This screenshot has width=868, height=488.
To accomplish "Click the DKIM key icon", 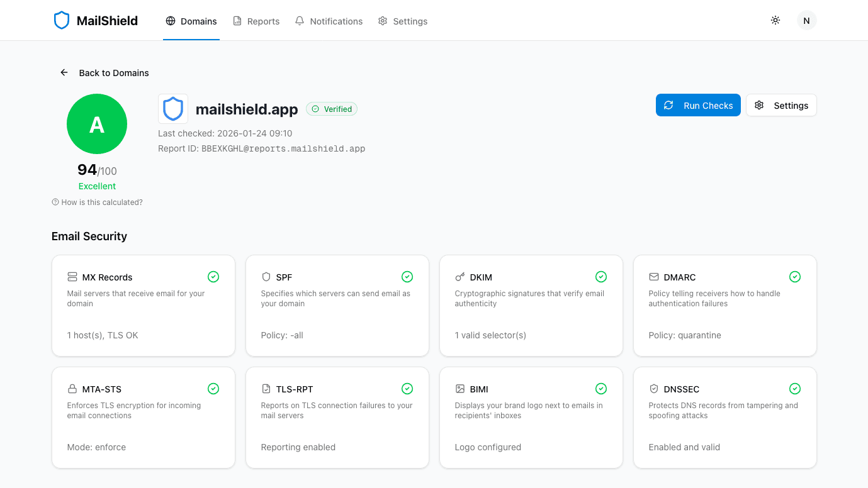I will pos(459,277).
